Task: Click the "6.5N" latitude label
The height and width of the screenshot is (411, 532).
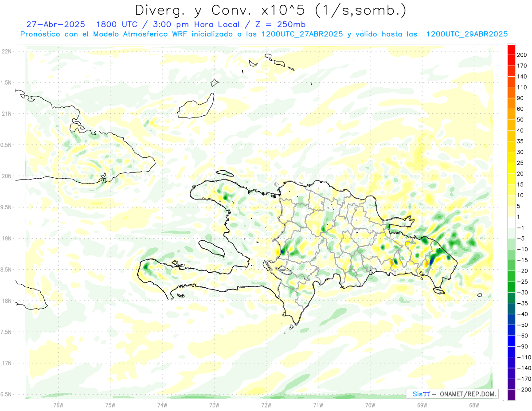Action: point(6,394)
